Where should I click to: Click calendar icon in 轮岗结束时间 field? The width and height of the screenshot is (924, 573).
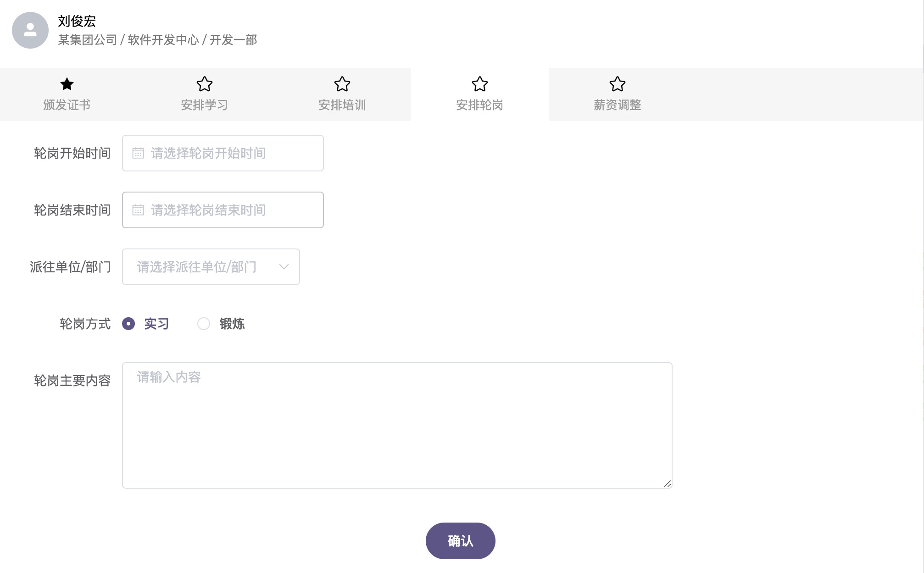tap(138, 210)
